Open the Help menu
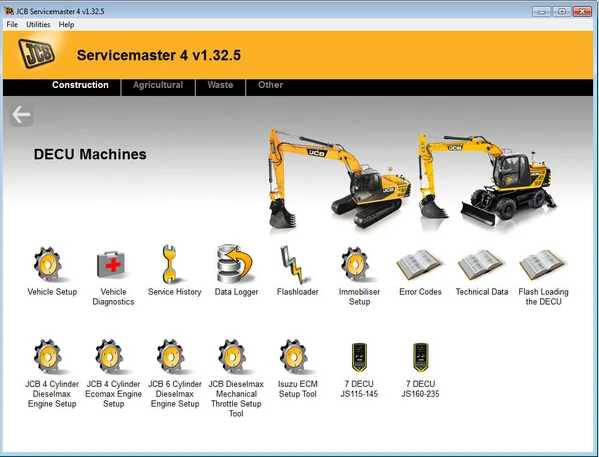Image resolution: width=599 pixels, height=457 pixels. point(66,24)
